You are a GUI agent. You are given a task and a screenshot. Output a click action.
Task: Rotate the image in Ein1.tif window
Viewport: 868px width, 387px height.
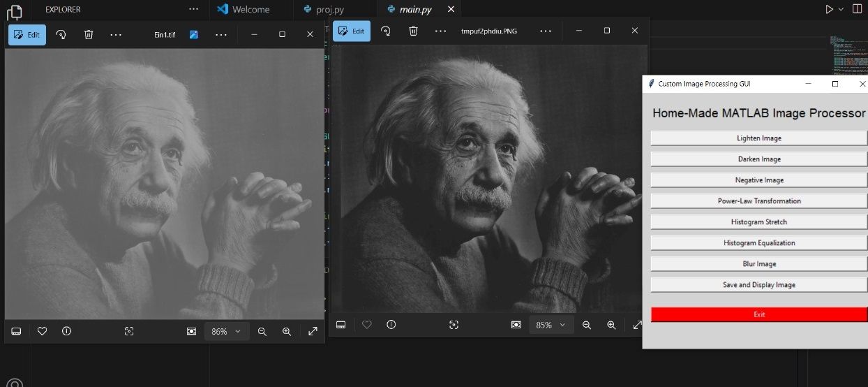tap(61, 34)
